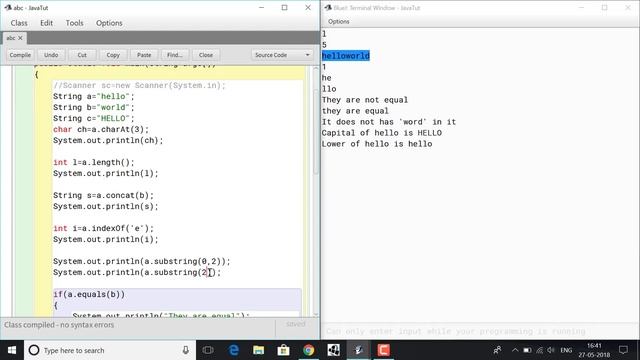Click the code line int l=a.length();

pyautogui.click(x=93, y=162)
